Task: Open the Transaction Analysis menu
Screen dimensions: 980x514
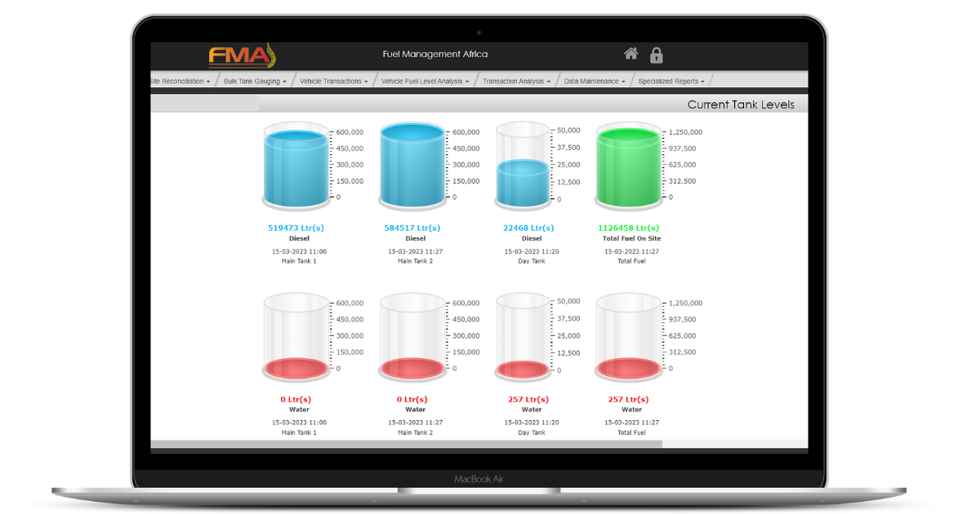Action: (516, 82)
